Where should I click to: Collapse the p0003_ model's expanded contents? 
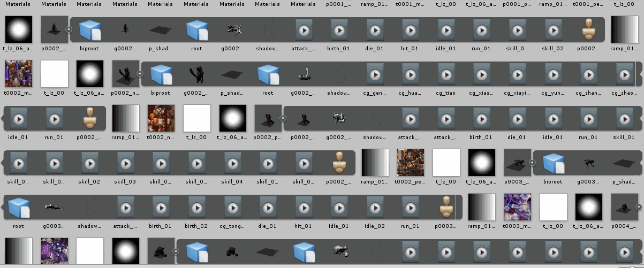[x=532, y=163]
